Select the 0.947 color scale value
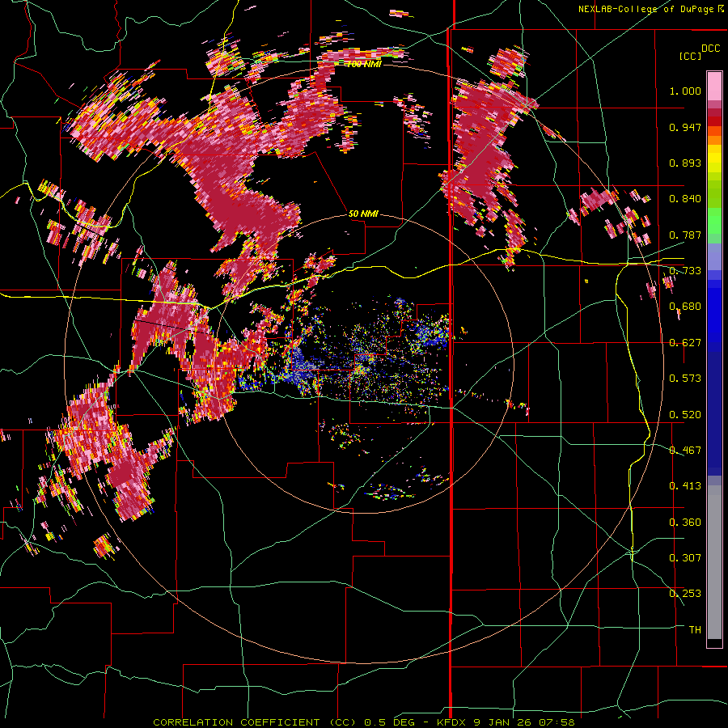The width and height of the screenshot is (728, 728). click(685, 127)
